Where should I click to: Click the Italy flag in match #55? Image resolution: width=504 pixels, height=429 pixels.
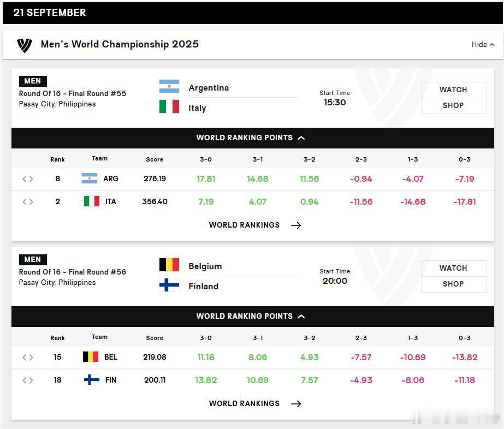pos(169,106)
